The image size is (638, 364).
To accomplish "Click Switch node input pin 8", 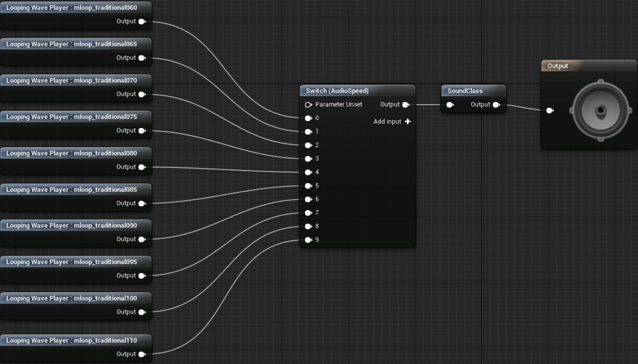I will tap(308, 226).
